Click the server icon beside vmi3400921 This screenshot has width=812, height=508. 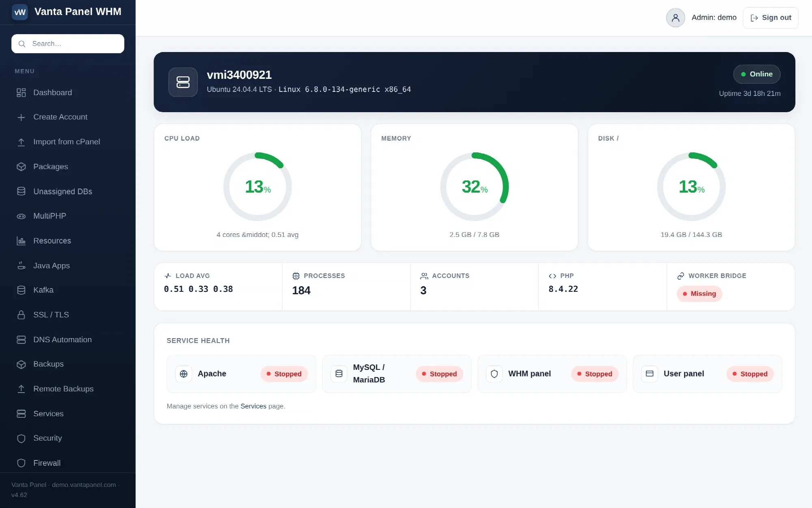(183, 82)
